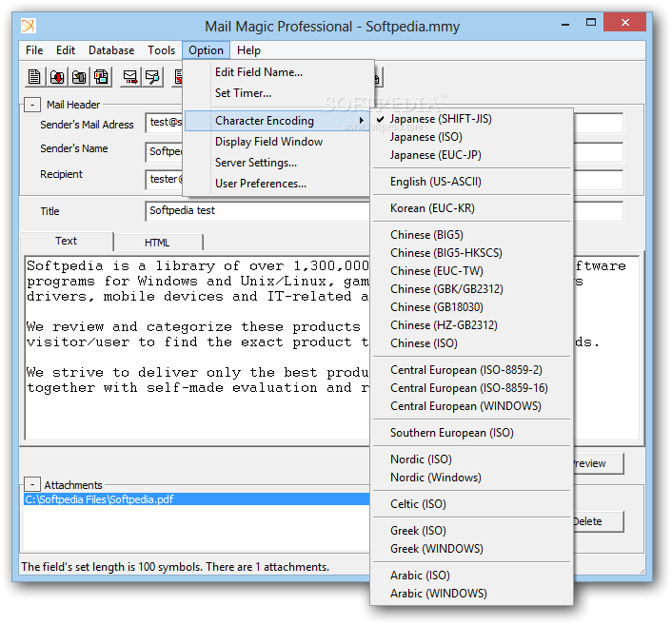Open Server Settings... dialog

click(277, 163)
